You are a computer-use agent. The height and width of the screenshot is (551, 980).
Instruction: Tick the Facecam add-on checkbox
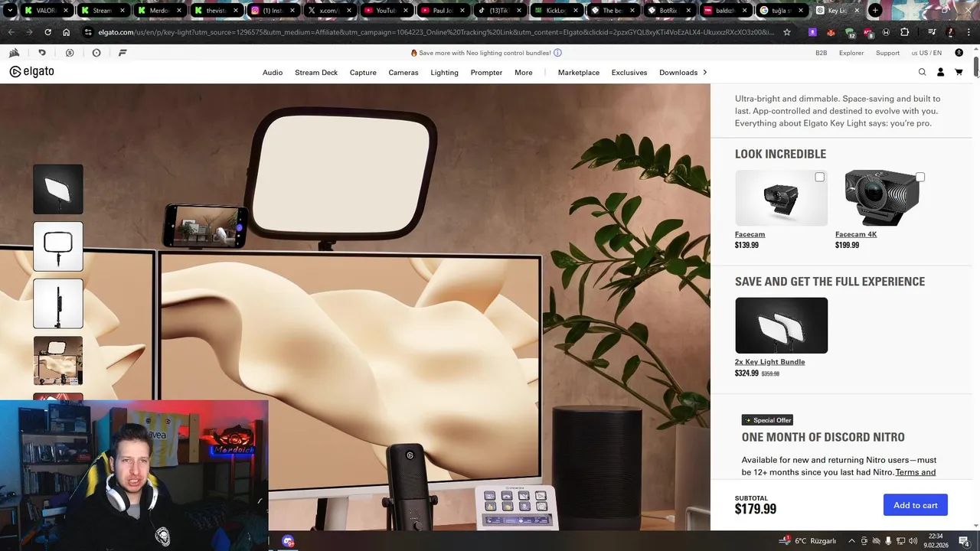819,178
